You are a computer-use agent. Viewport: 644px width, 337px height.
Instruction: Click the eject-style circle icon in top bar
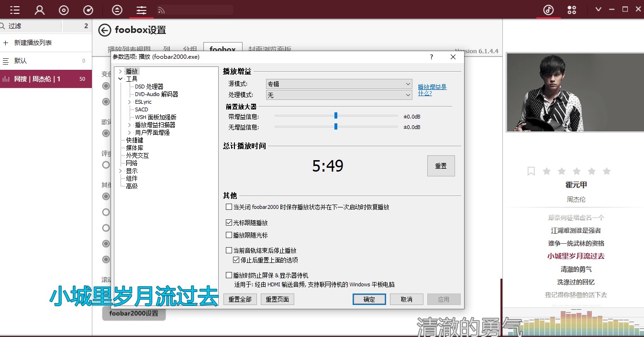coord(117,10)
